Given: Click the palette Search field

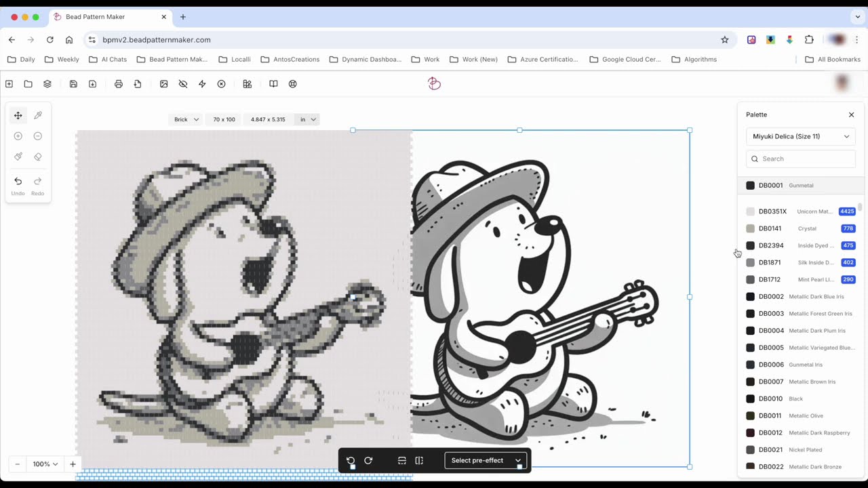Looking at the screenshot, I should (801, 159).
